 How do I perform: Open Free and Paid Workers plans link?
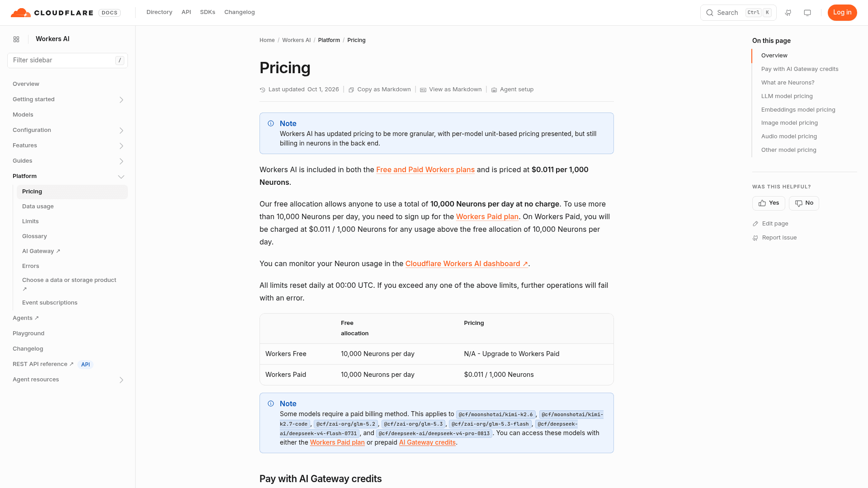point(425,170)
